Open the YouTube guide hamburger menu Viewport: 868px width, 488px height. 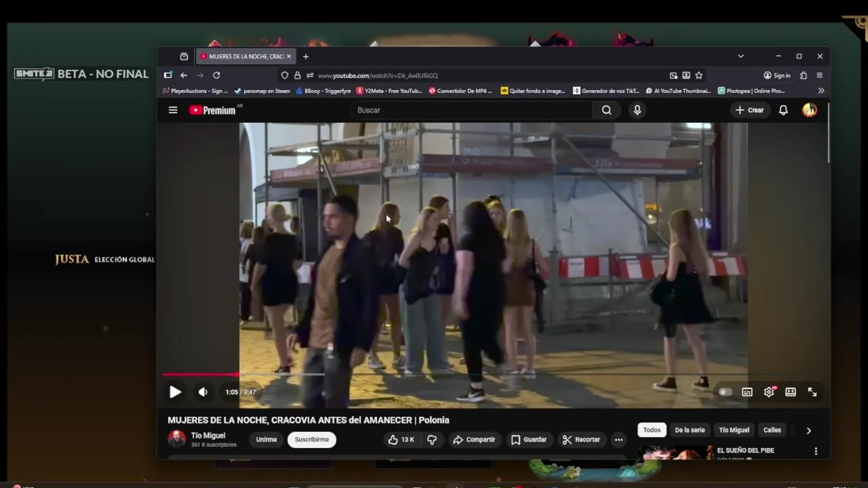click(173, 110)
